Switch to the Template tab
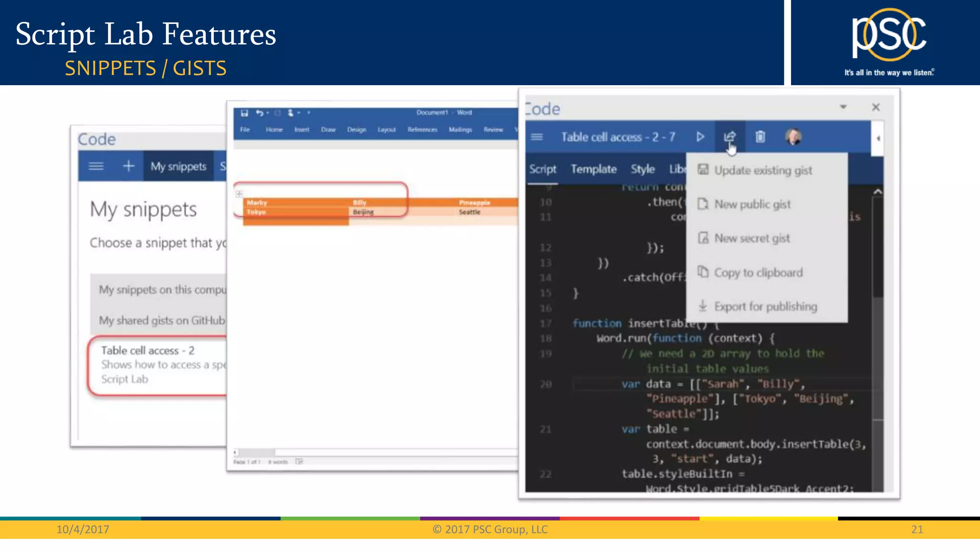The image size is (980, 551). coord(593,169)
